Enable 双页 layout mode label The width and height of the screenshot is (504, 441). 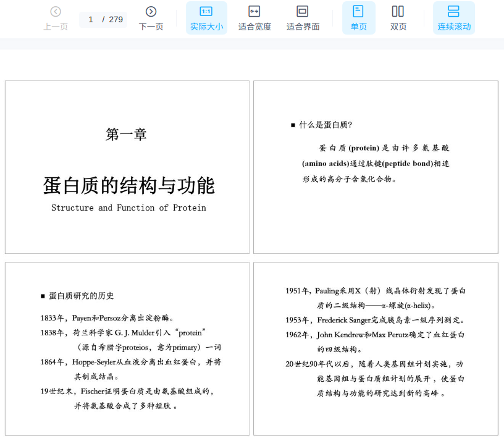tap(398, 27)
